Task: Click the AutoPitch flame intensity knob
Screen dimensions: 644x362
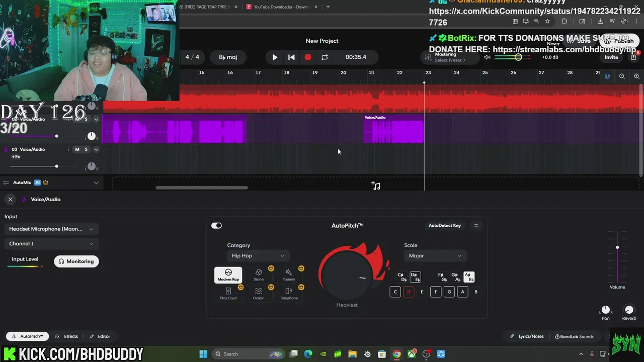Action: 347,277
